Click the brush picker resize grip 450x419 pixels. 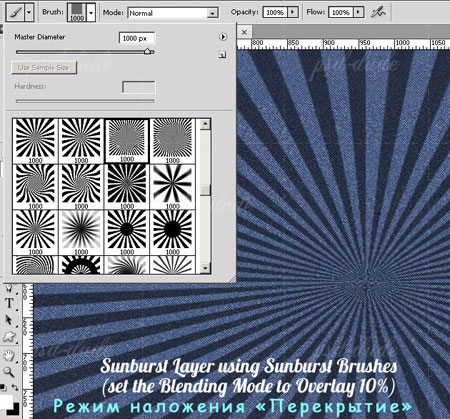tap(232, 279)
